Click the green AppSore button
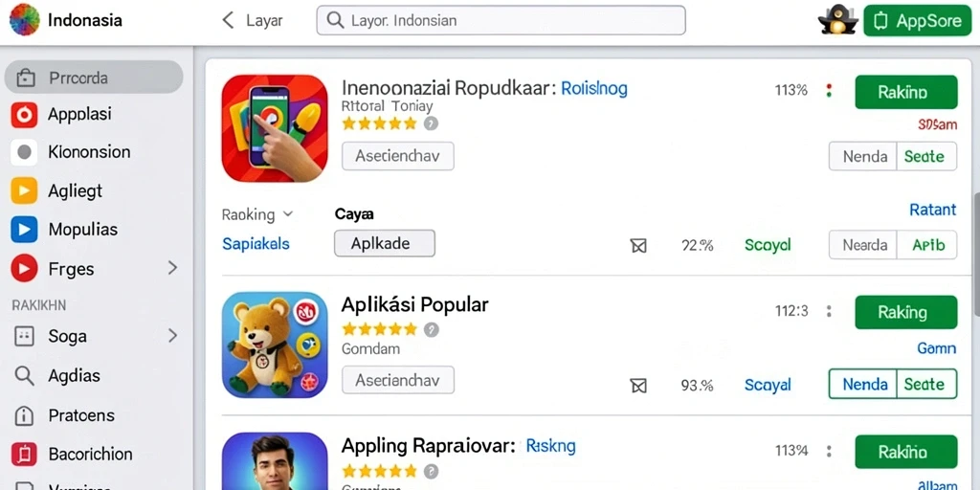This screenshot has height=490, width=980. (x=918, y=21)
